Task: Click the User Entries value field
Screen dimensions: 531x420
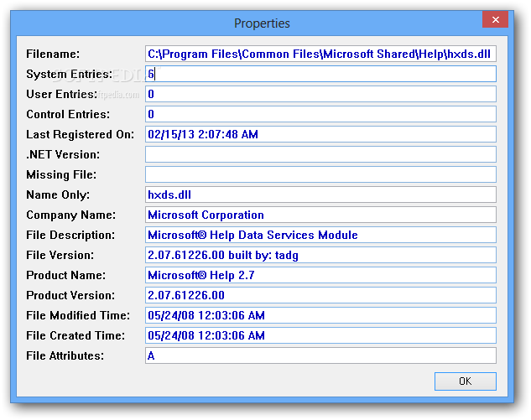Action: pos(320,94)
